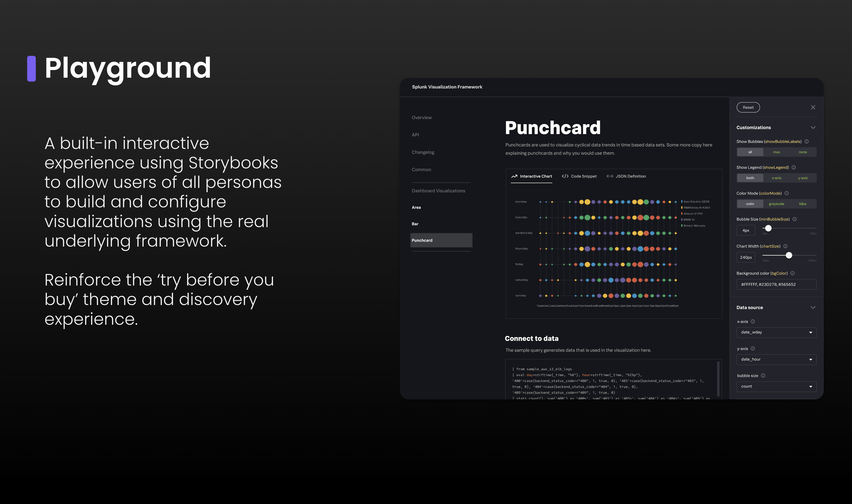Open Common in the sidebar
Screen dimensions: 852x504
[x=421, y=169]
